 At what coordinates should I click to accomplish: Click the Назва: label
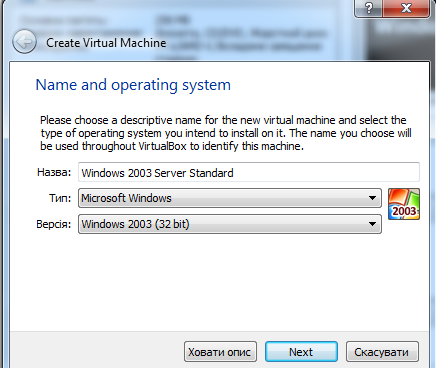coord(54,172)
